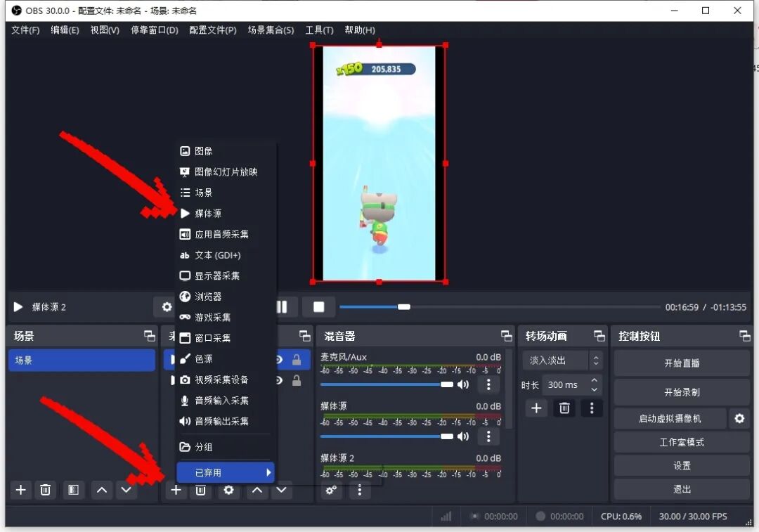Pause the media source playback

(x=282, y=307)
